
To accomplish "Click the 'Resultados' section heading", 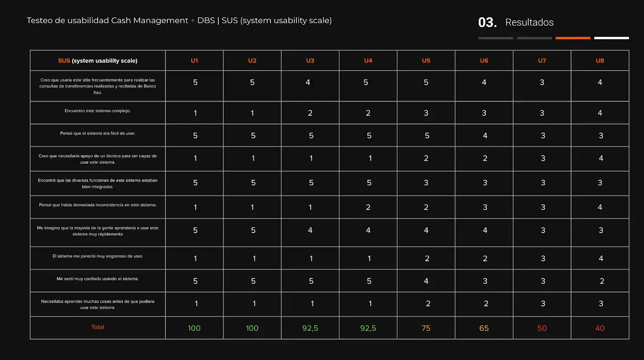I will point(529,23).
